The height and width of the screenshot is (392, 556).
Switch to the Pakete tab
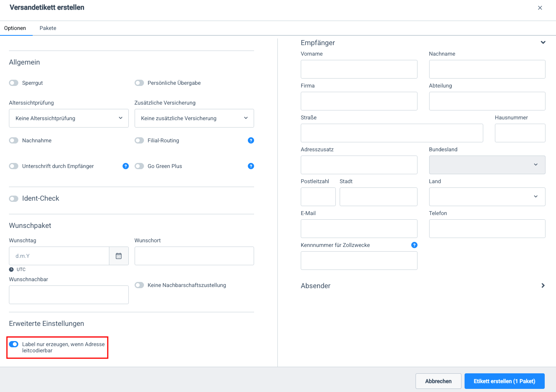48,28
